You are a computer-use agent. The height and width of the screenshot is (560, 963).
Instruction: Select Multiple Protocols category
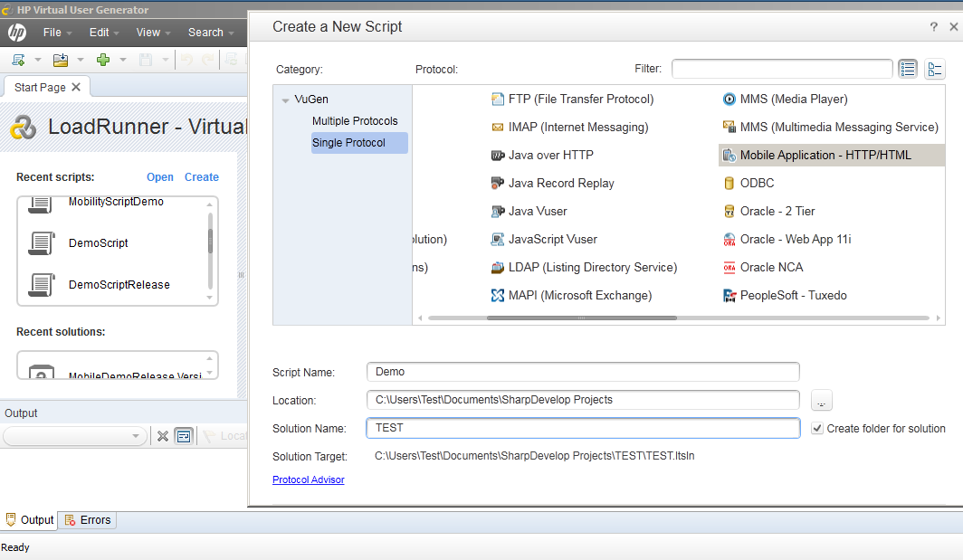355,121
